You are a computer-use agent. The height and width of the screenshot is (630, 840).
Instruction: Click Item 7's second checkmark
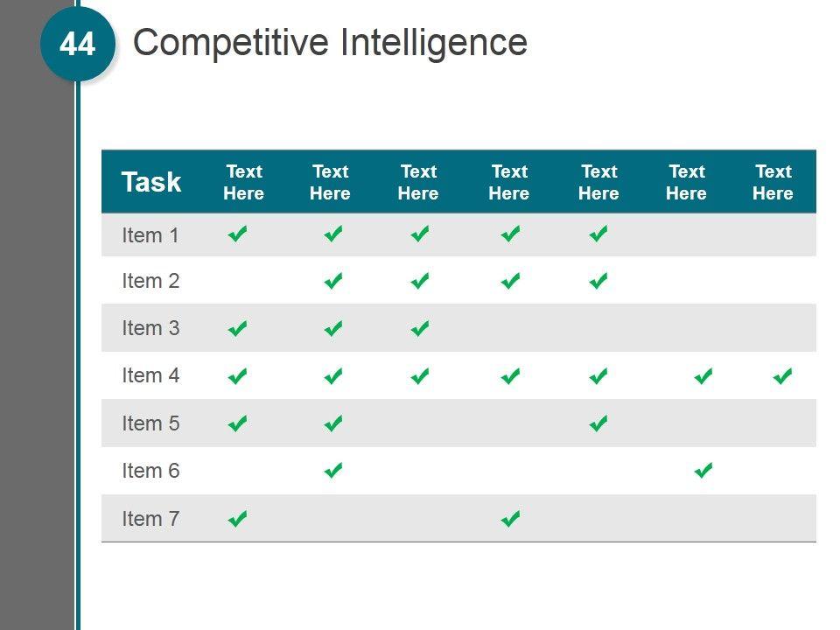pos(511,519)
